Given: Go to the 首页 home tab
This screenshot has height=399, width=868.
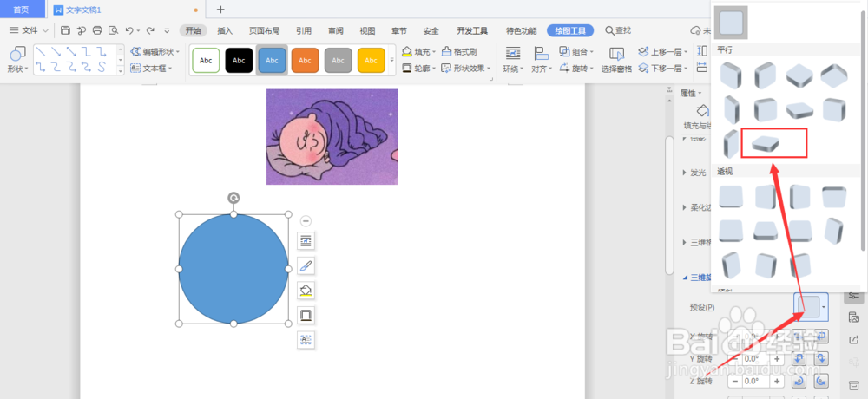Looking at the screenshot, I should point(23,10).
